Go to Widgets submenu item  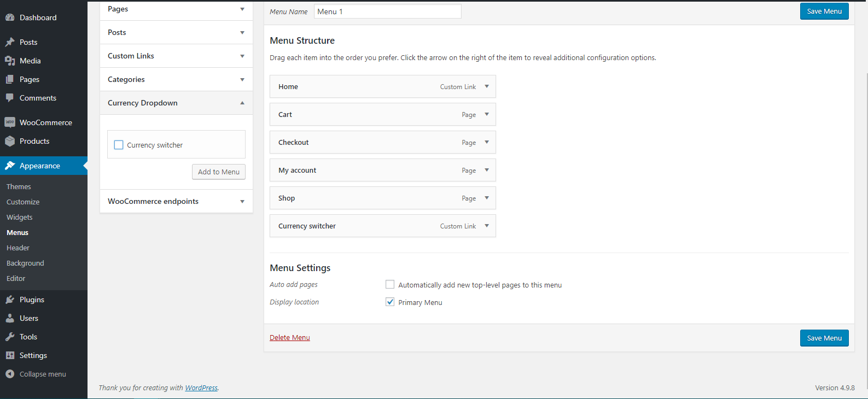(x=20, y=217)
